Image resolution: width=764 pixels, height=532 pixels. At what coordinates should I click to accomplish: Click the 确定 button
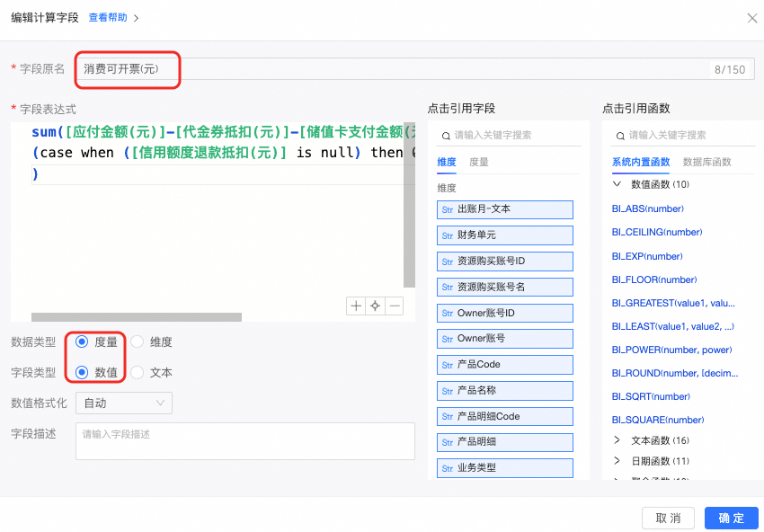tap(732, 518)
